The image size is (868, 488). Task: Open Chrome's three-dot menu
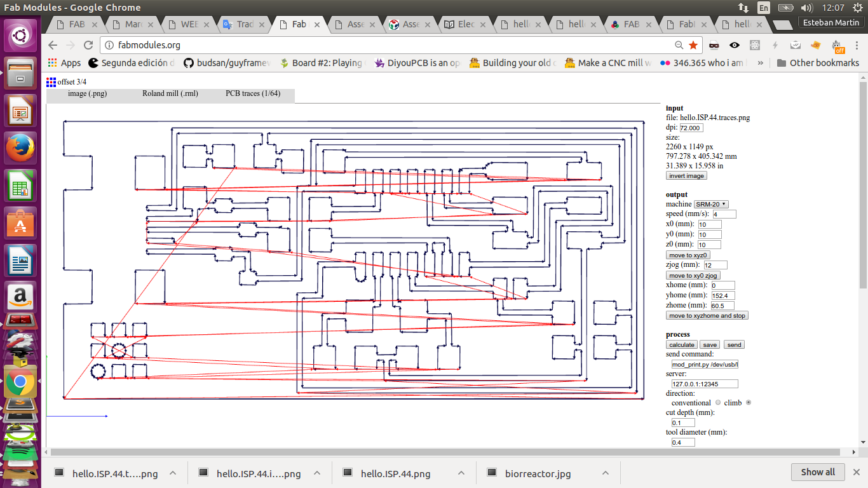tap(855, 45)
